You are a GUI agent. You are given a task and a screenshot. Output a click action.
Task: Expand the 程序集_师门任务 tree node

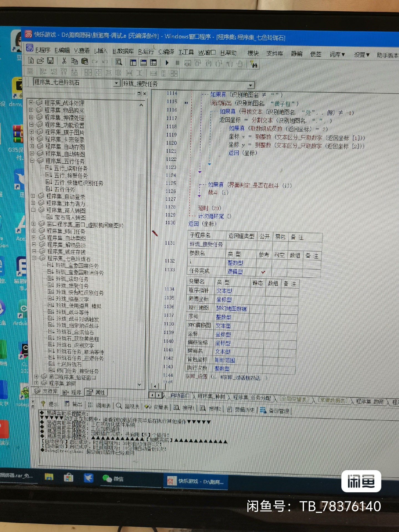34,230
